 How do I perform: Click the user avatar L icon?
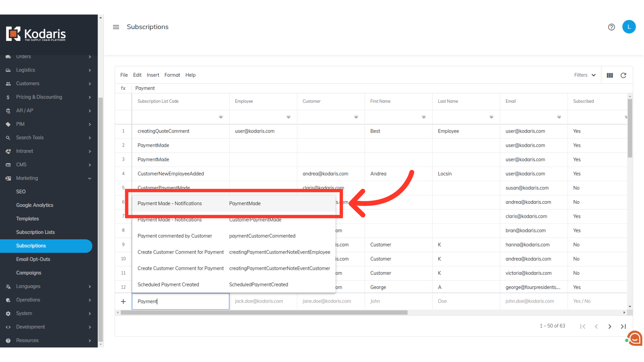pyautogui.click(x=629, y=27)
